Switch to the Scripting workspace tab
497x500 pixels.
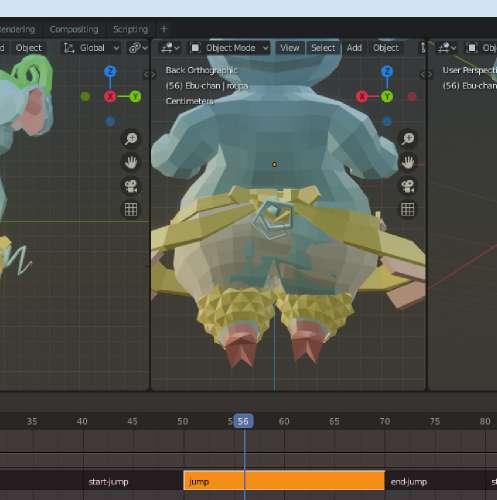[x=130, y=29]
